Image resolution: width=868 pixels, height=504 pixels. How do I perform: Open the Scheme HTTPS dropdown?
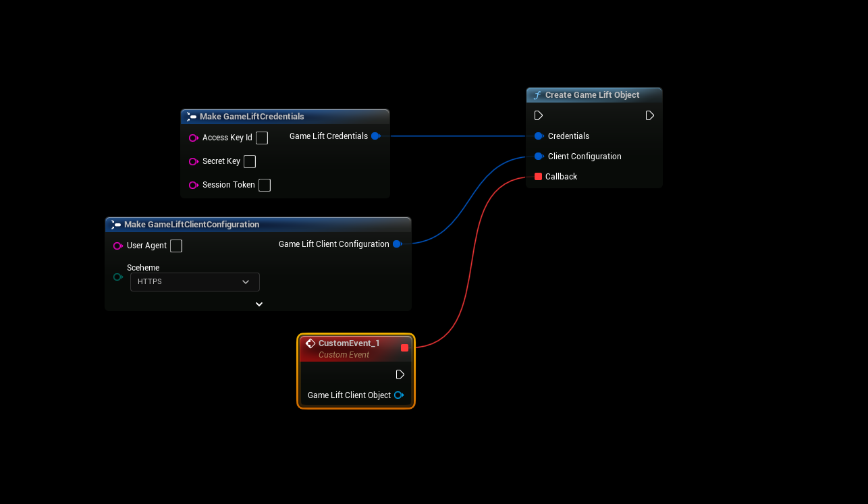[194, 282]
